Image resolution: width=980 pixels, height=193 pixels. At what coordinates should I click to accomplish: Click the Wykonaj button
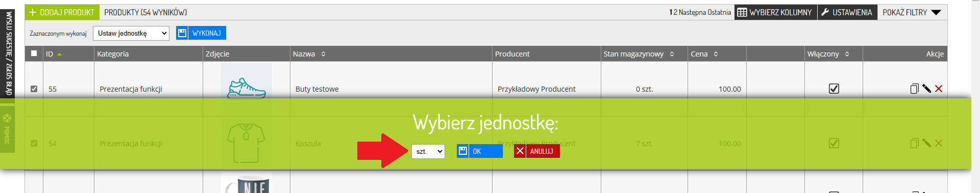[x=201, y=33]
